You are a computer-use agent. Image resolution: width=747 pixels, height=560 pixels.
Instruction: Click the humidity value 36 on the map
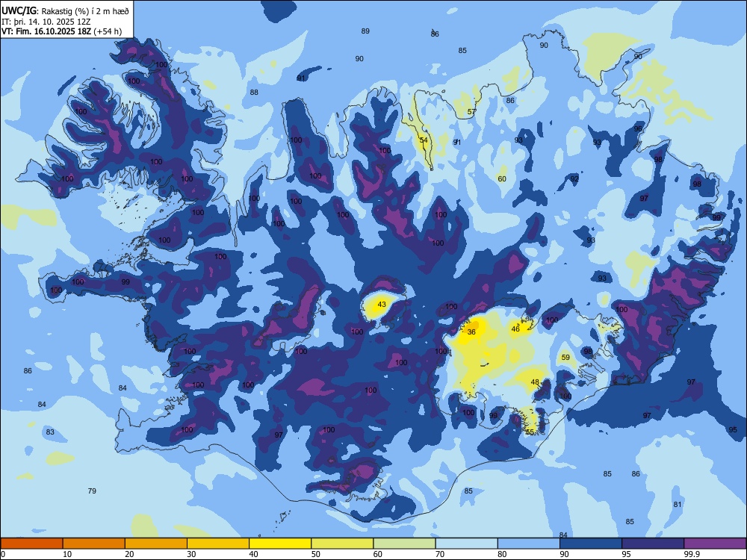click(471, 332)
